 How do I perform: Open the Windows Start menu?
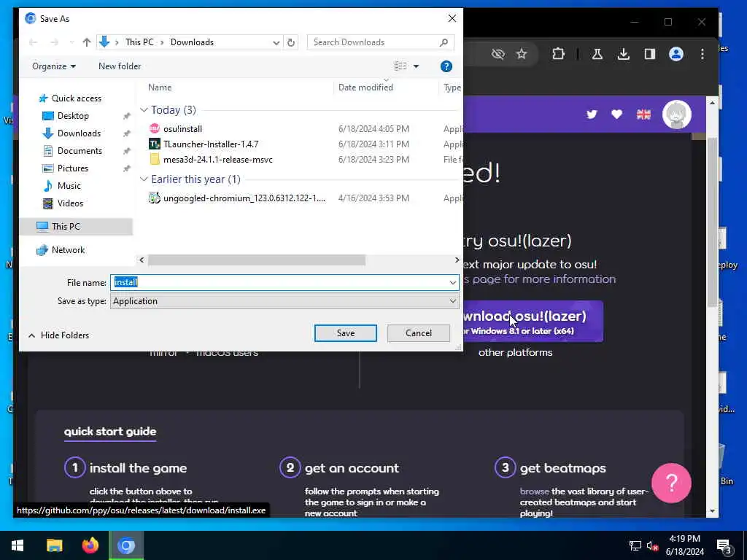coord(18,545)
